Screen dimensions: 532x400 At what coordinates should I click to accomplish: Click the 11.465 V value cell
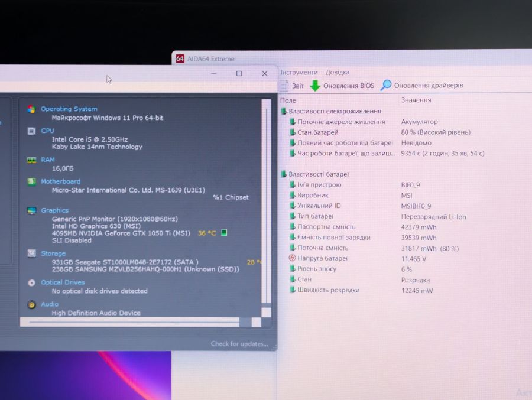[414, 259]
